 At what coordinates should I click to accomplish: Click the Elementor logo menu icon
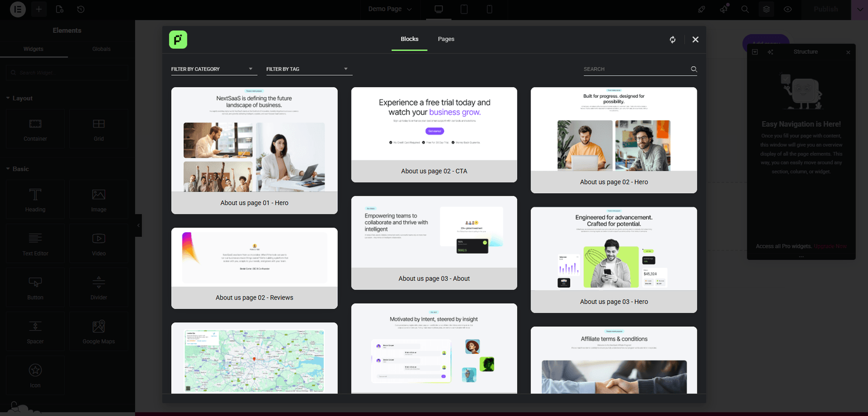coord(17,9)
